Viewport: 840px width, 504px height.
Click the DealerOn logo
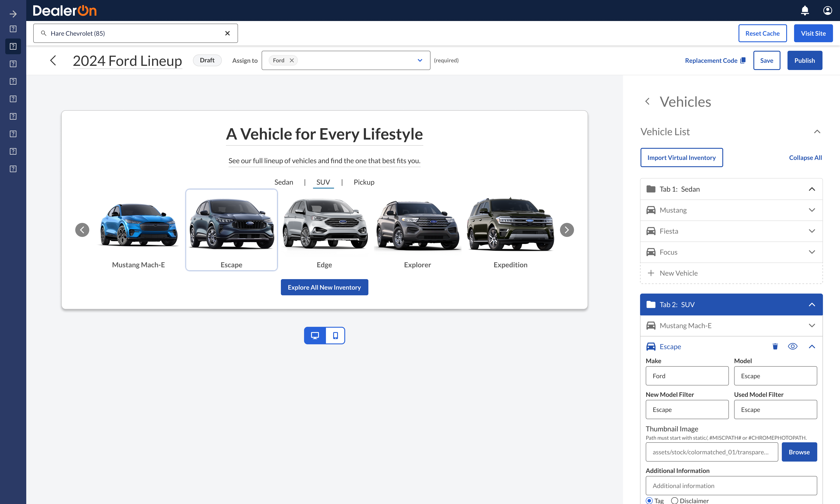(65, 10)
